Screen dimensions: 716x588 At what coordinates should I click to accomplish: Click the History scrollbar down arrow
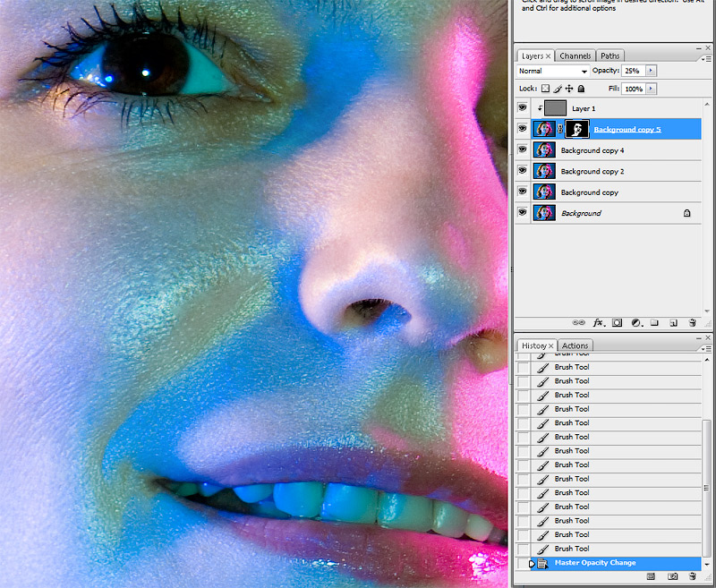click(x=706, y=565)
